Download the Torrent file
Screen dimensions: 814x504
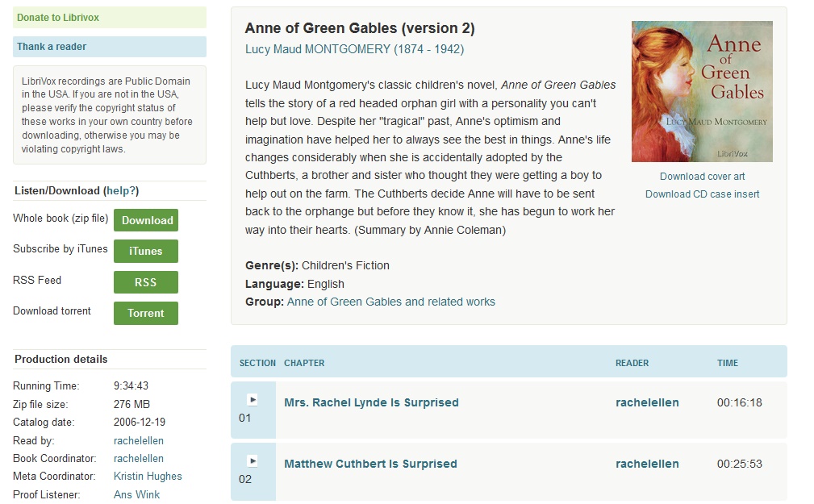pos(146,313)
